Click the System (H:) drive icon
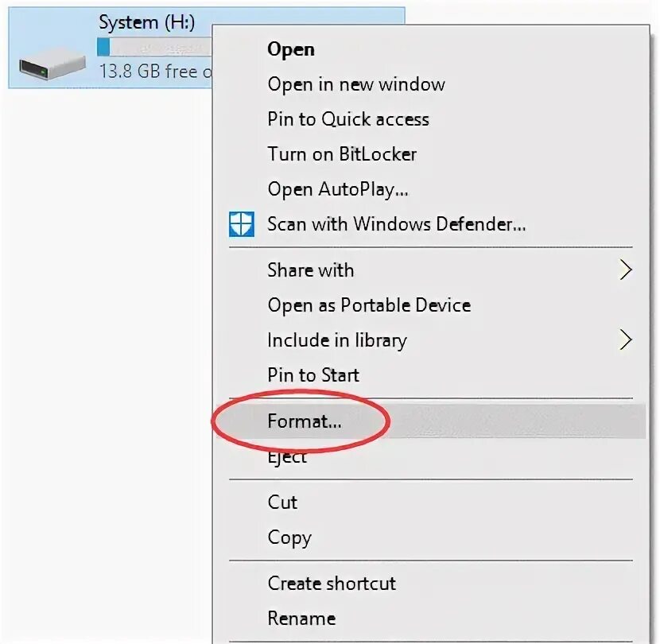 click(x=52, y=62)
